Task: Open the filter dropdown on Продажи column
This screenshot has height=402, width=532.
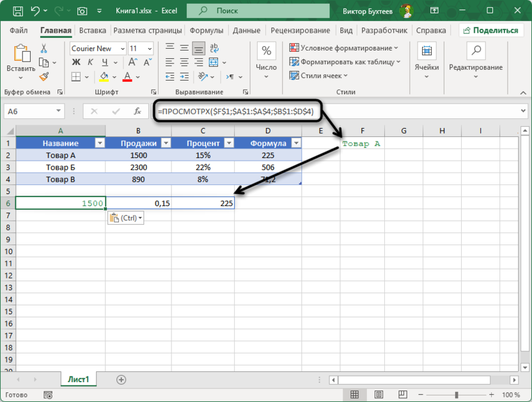Action: [166, 142]
